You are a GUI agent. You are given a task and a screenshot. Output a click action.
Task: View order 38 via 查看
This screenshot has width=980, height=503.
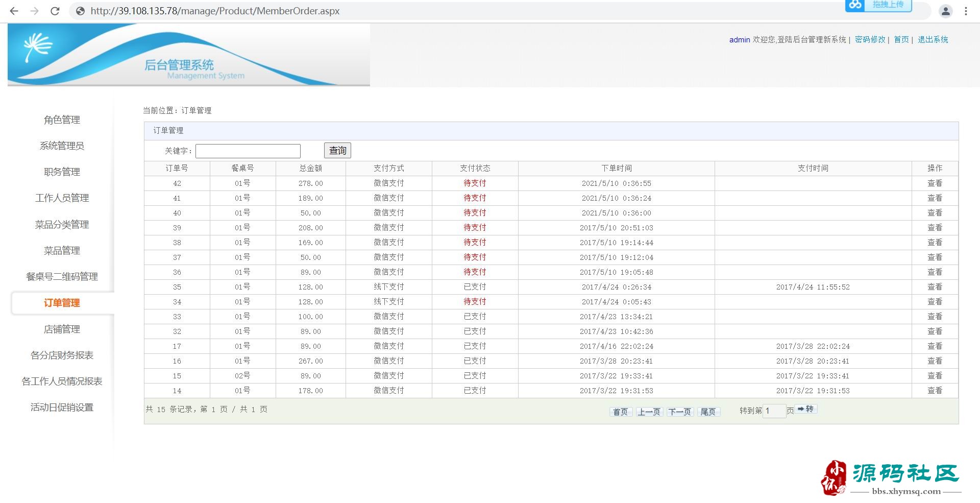click(935, 242)
